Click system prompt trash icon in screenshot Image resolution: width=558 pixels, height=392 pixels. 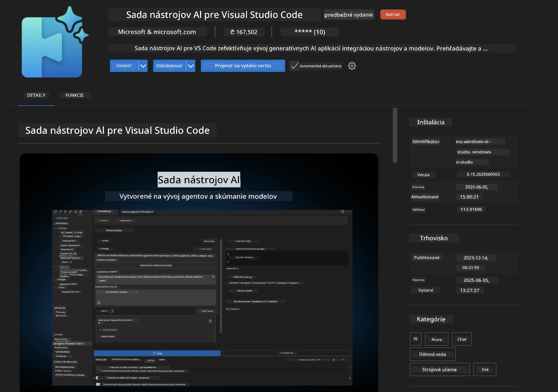pyautogui.click(x=213, y=277)
